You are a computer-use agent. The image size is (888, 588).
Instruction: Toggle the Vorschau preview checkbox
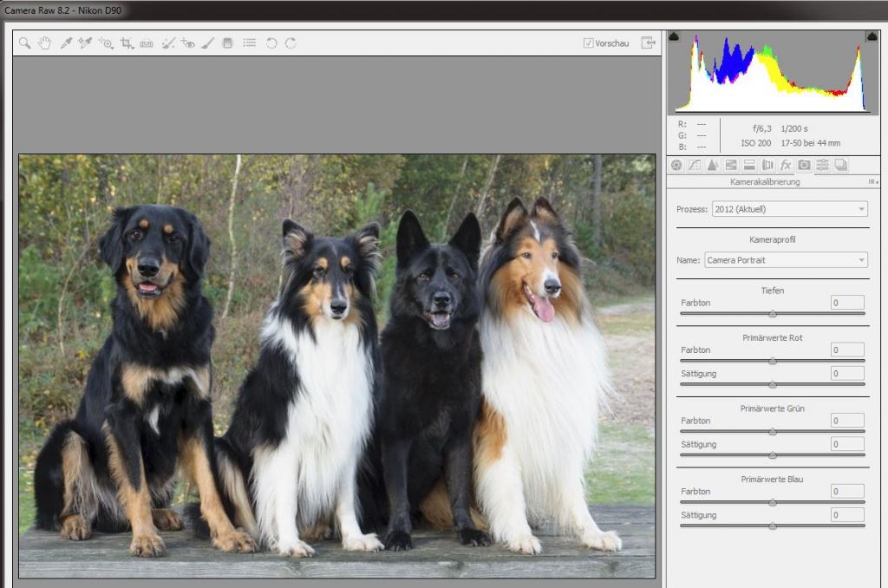[589, 43]
